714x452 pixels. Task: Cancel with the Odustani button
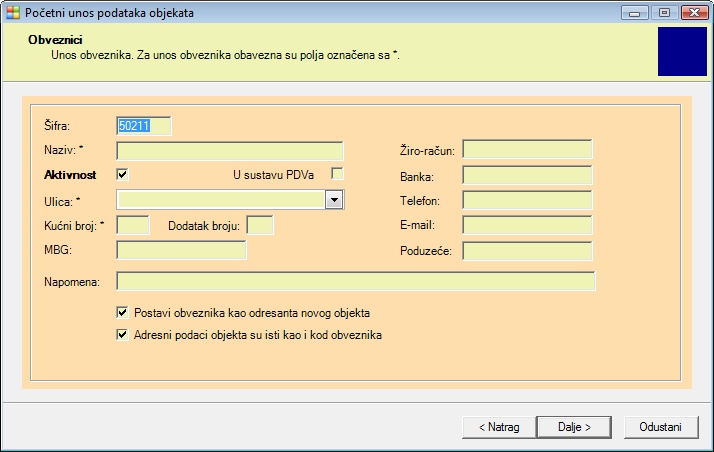click(x=661, y=427)
